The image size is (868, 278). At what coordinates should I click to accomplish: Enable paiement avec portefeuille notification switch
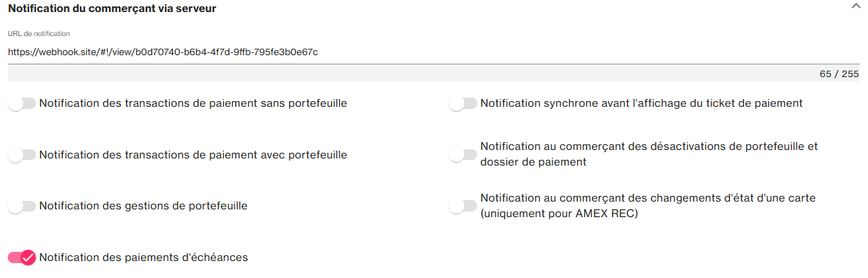coord(22,155)
